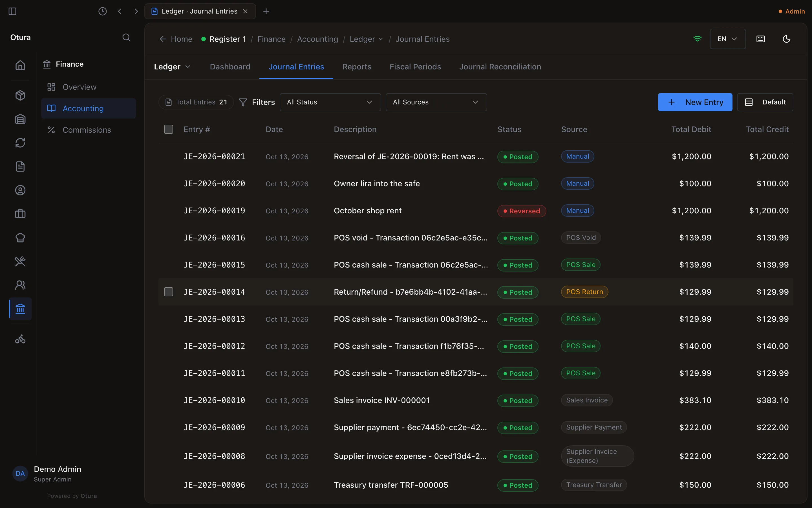Click the Reversed status badge
This screenshot has width=812, height=508.
(521, 211)
